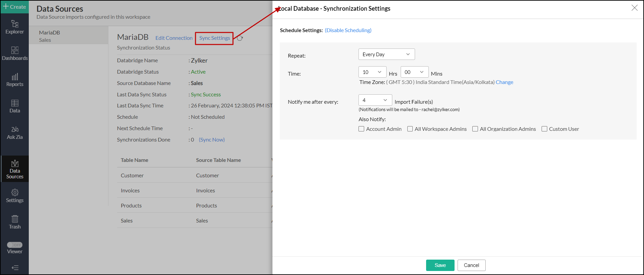The width and height of the screenshot is (644, 275).
Task: Click the Disable Scheduling link
Action: coord(348,30)
